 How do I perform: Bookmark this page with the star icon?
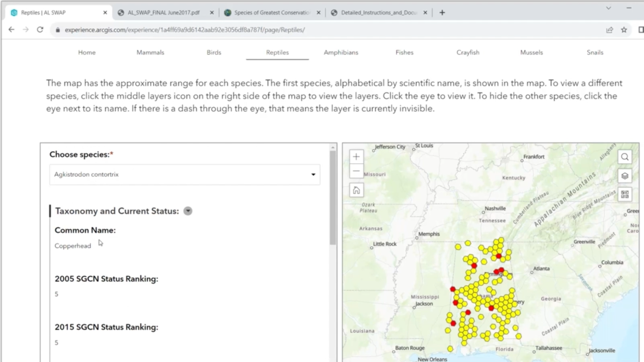[x=624, y=29]
